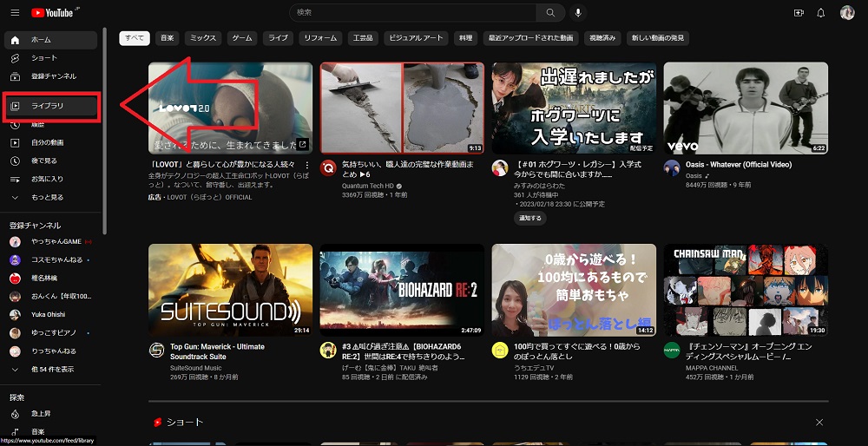Open 登録チャンネル in sidebar
Image resolution: width=868 pixels, height=446 pixels.
51,76
